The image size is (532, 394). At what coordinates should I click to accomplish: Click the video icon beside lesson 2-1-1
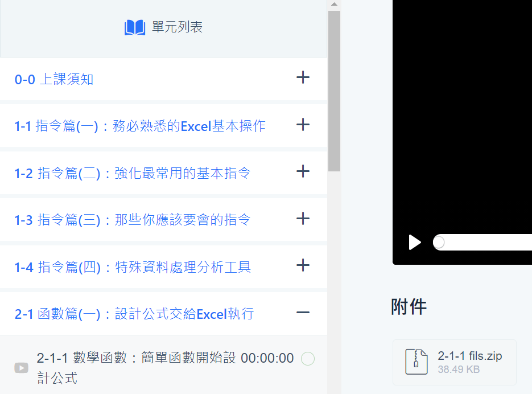[22, 368]
